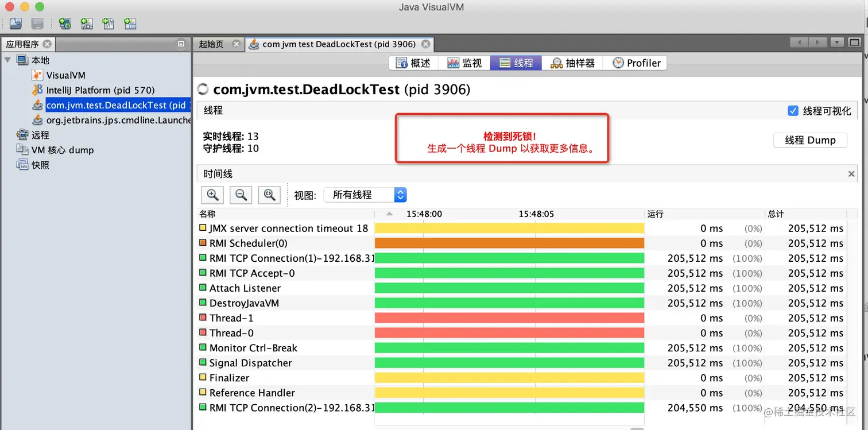Open the 概述 overview tab
The width and height of the screenshot is (868, 430).
(x=414, y=63)
